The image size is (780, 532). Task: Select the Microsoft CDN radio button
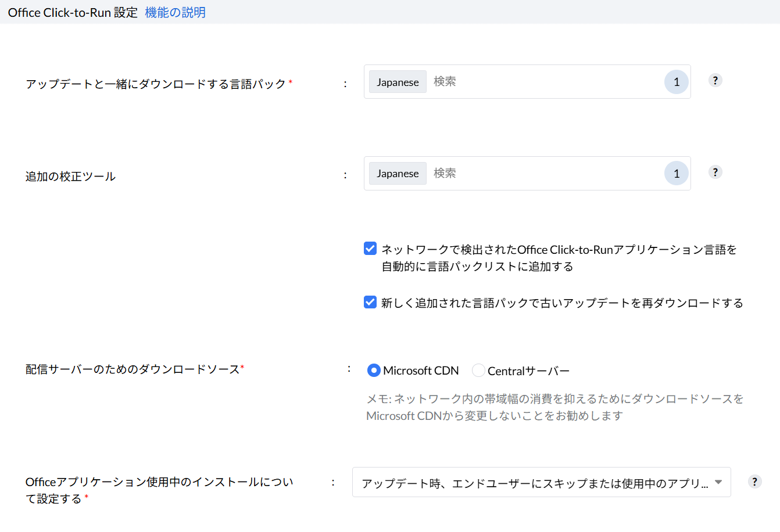pyautogui.click(x=374, y=371)
